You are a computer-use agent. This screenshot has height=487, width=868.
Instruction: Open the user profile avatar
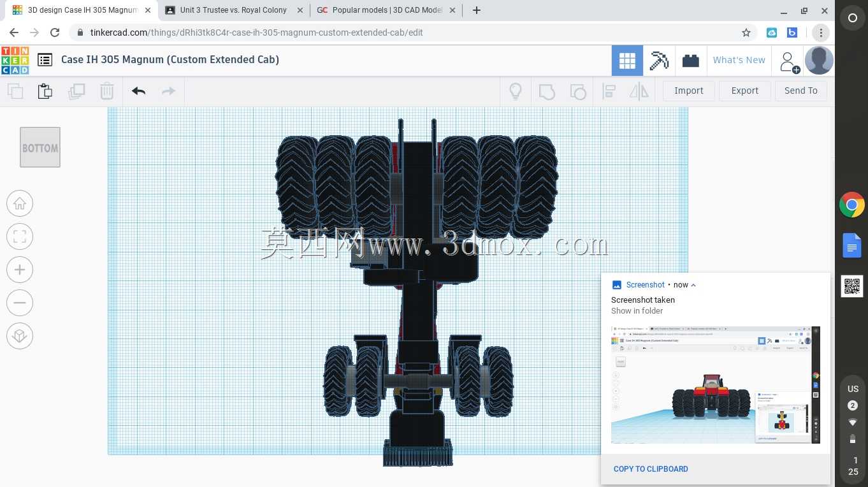click(819, 61)
